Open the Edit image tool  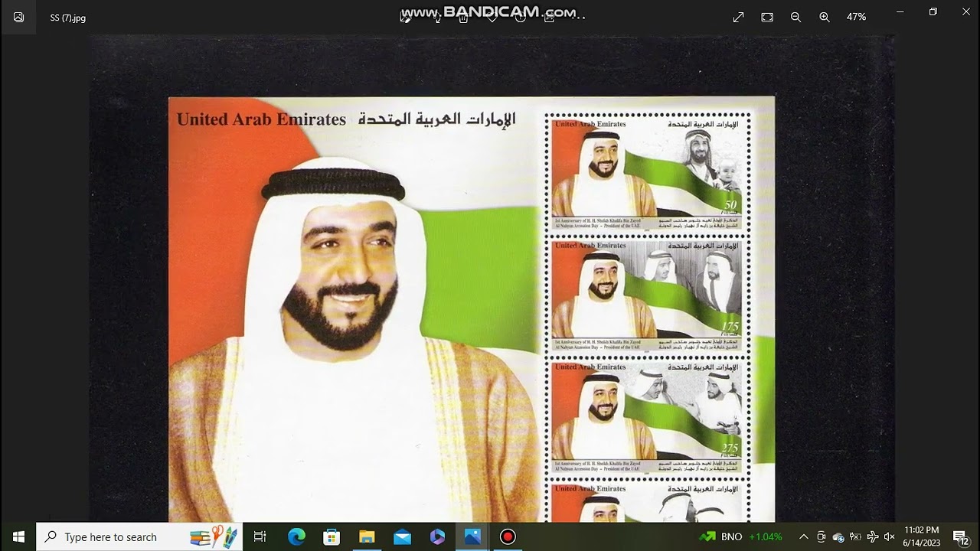coord(406,18)
